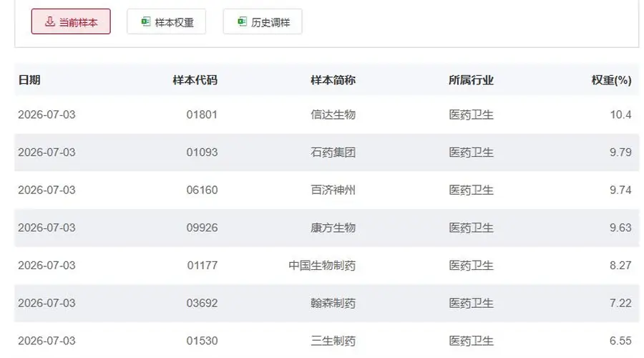Select weight value 6.55
The image size is (644, 358).
[620, 341]
